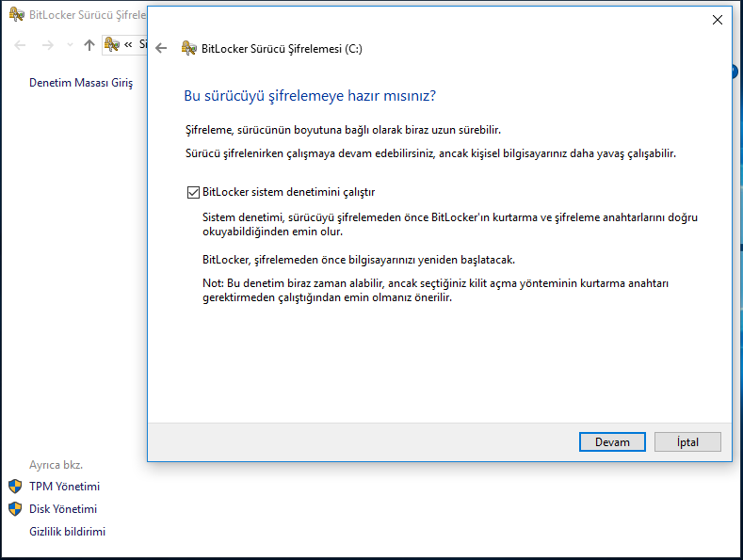This screenshot has height=560, width=743.
Task: Click the BitLocker icon in the address bar
Action: 112,44
